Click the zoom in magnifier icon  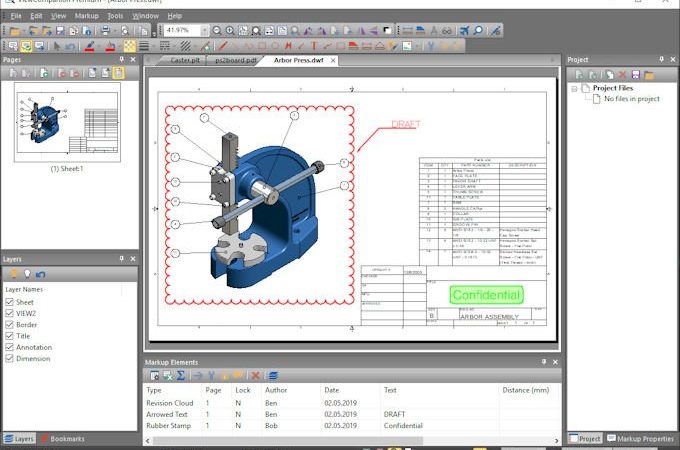coord(230,30)
